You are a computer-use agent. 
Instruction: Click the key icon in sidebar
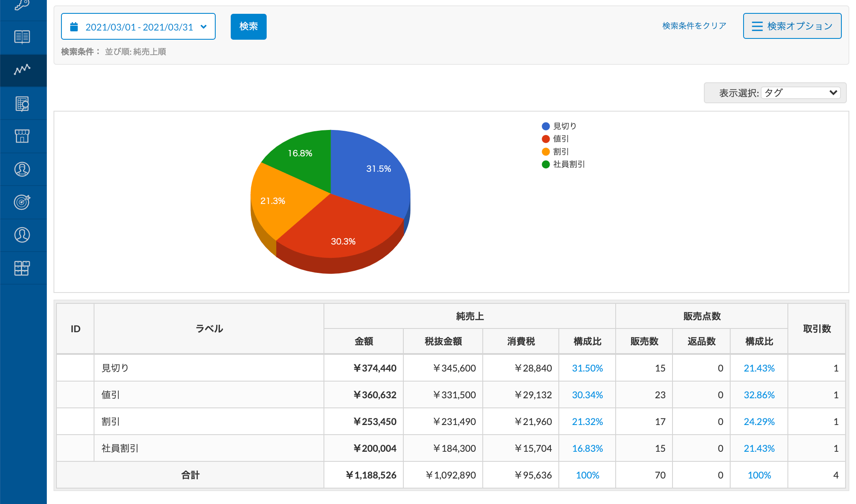[22, 5]
